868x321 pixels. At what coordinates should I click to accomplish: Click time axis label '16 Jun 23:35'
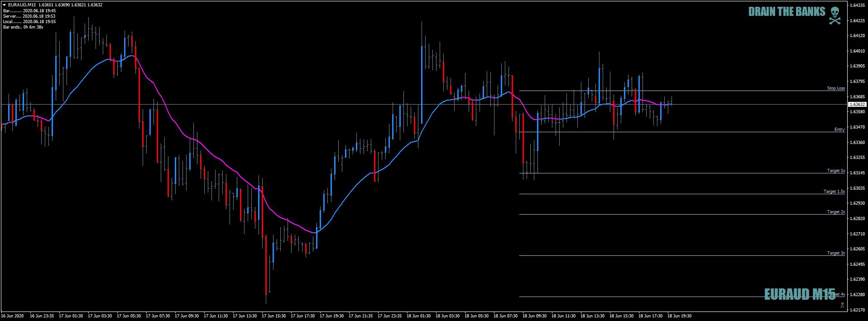point(42,316)
